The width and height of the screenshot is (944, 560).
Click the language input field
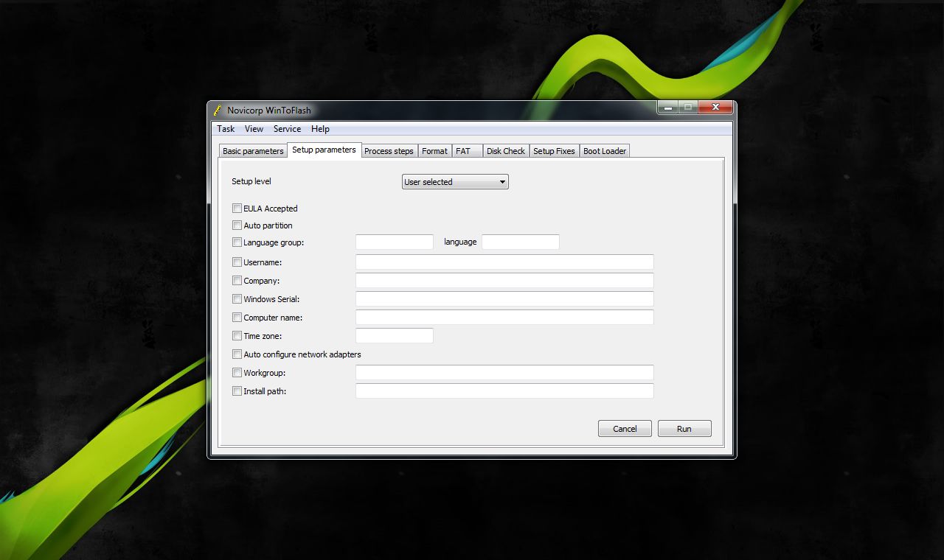click(x=521, y=242)
